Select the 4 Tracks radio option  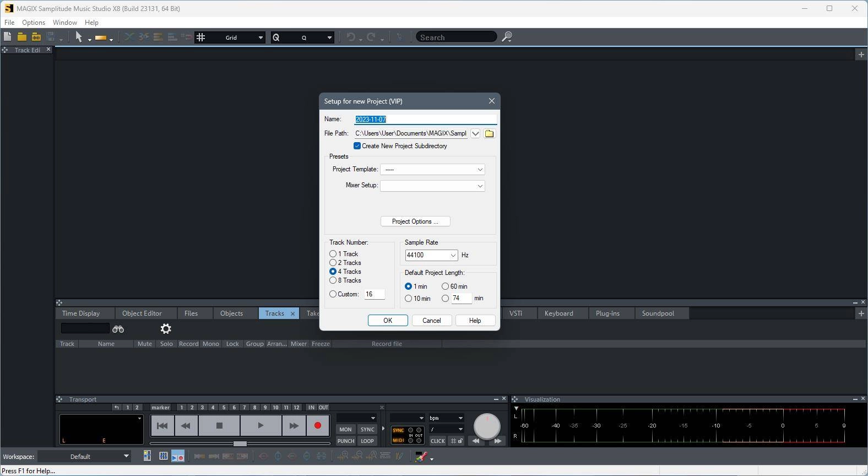(333, 272)
